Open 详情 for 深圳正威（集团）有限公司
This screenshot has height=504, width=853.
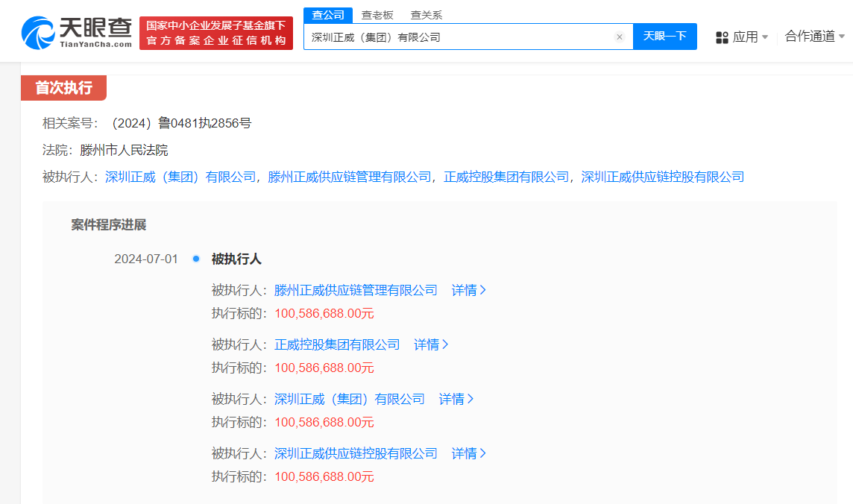(x=456, y=399)
